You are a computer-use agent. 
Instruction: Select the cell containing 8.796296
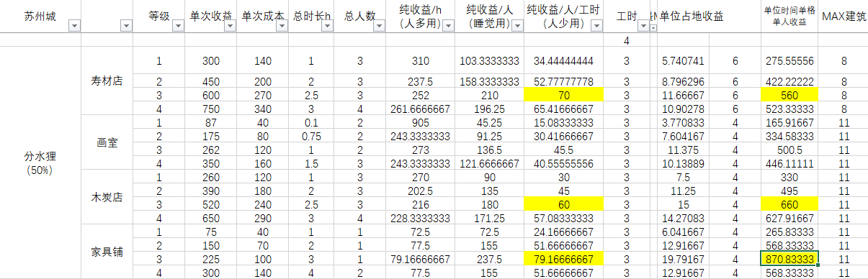684,81
